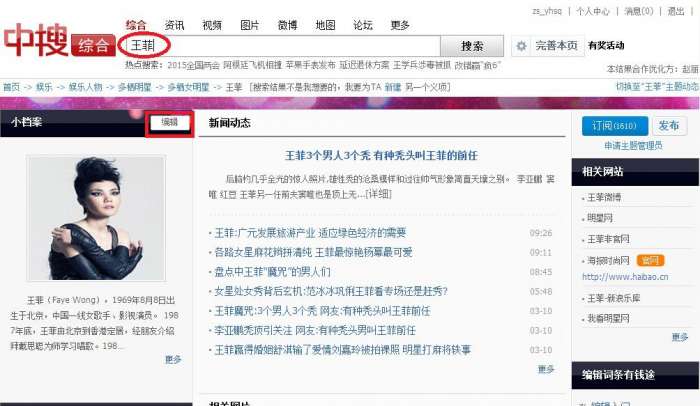The width and height of the screenshot is (700, 406).
Task: Open the 微博 tab
Action: 287,25
